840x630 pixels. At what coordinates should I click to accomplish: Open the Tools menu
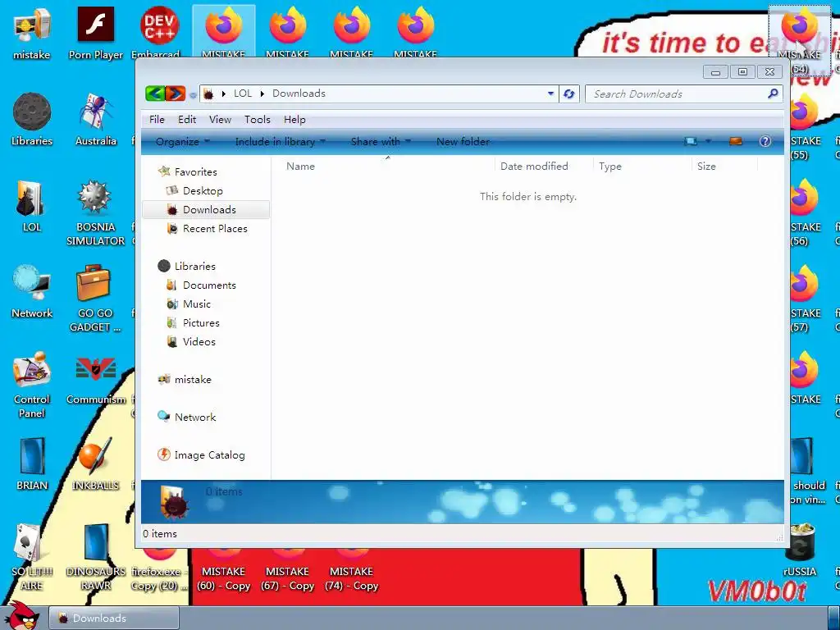click(x=257, y=120)
